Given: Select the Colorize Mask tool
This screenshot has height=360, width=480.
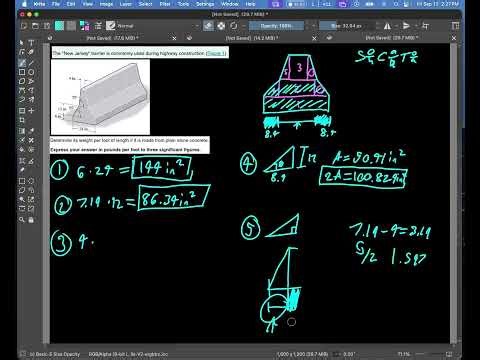Looking at the screenshot, I should (x=22, y=140).
